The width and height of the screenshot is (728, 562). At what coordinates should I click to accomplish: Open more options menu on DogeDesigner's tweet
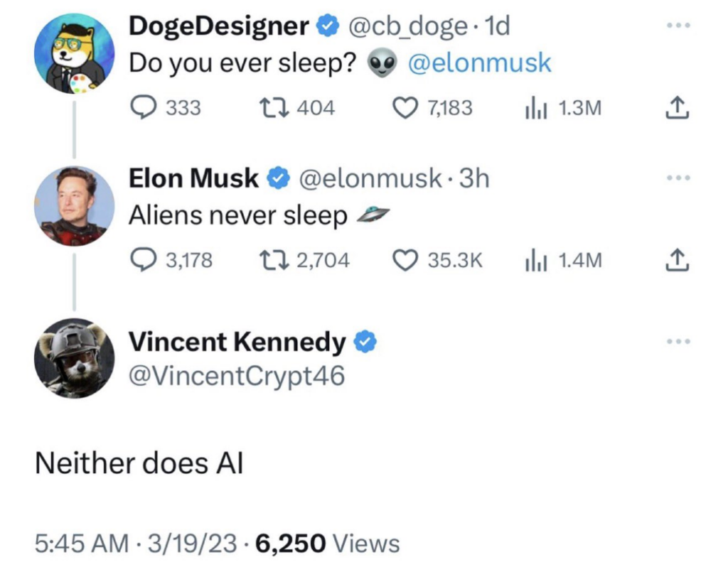(x=678, y=26)
